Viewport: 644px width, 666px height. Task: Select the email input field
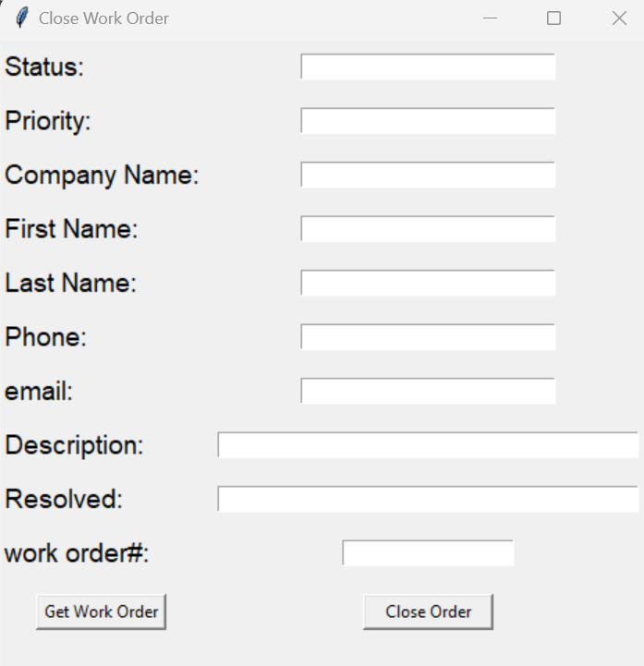(x=428, y=391)
